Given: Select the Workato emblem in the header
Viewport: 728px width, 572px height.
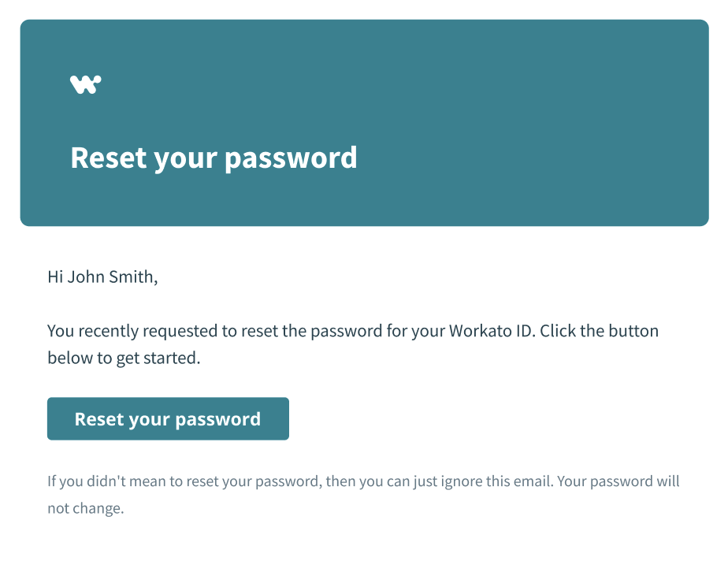Looking at the screenshot, I should tap(87, 84).
